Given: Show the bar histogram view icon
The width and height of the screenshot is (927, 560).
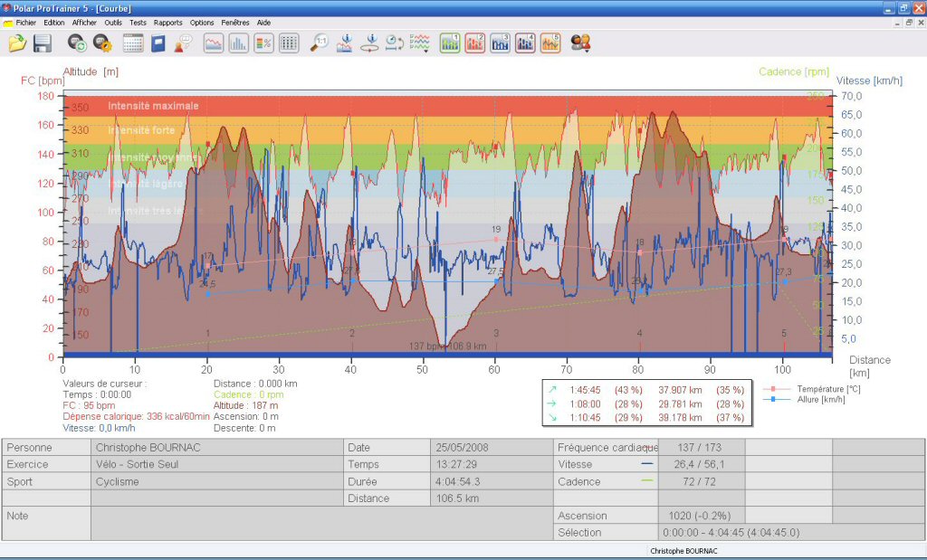Looking at the screenshot, I should pos(239,43).
